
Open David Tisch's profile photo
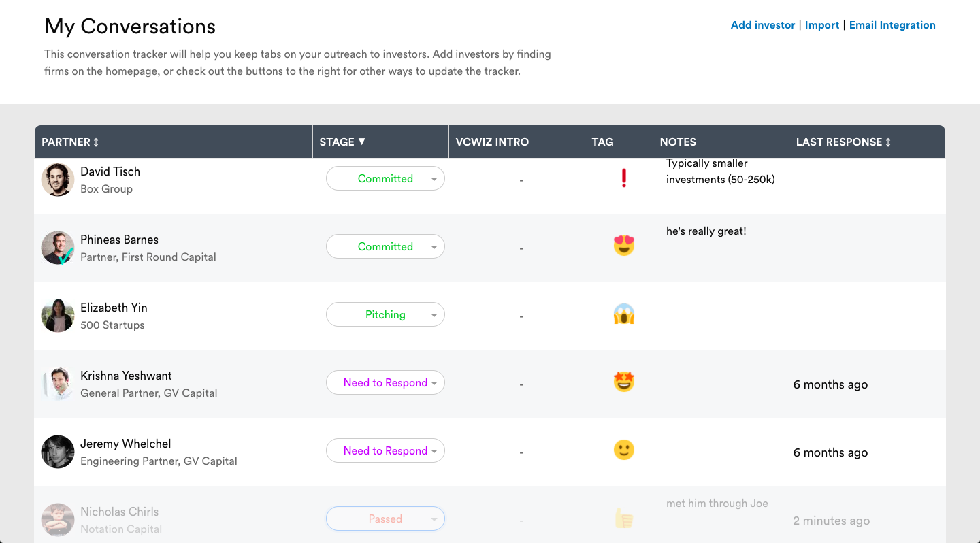(58, 180)
